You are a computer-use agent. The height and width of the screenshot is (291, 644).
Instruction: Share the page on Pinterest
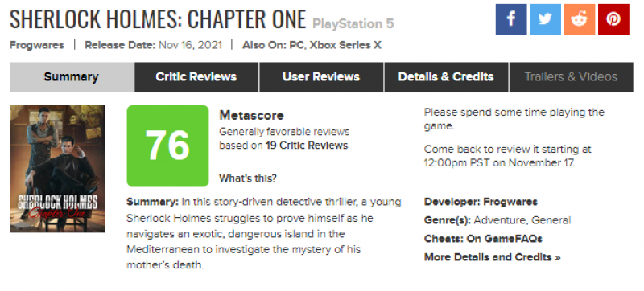pyautogui.click(x=613, y=19)
